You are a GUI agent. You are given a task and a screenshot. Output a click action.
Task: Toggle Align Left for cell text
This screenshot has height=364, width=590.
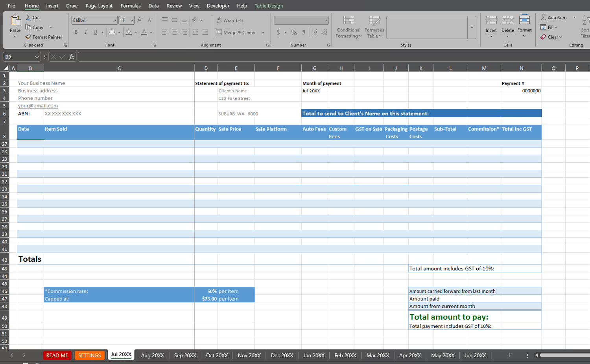[x=165, y=32]
